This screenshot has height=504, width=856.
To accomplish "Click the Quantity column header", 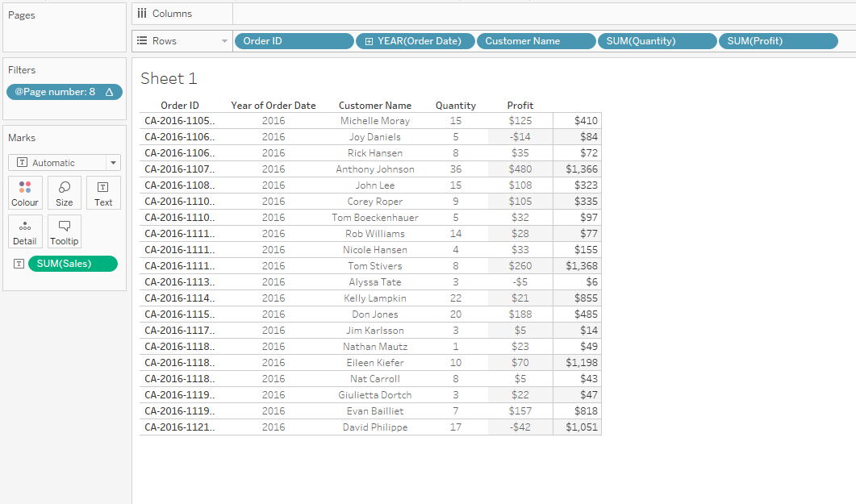I will [x=456, y=106].
